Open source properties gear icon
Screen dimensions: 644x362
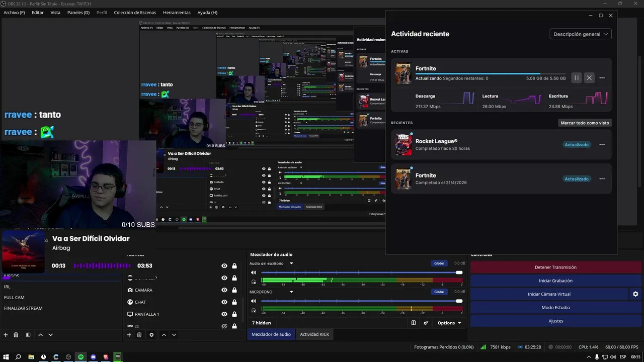[x=151, y=335]
